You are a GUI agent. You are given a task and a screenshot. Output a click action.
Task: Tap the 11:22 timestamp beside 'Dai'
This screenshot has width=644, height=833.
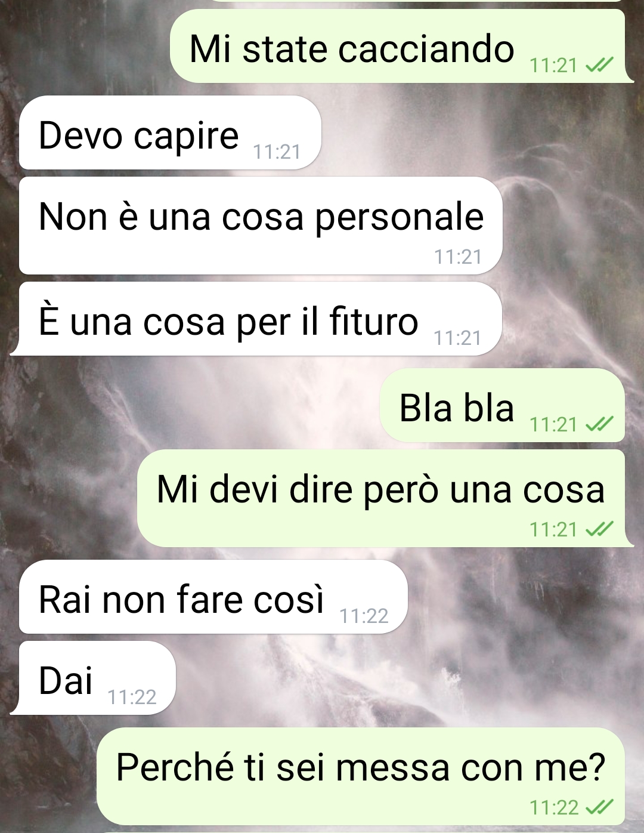coord(132,697)
